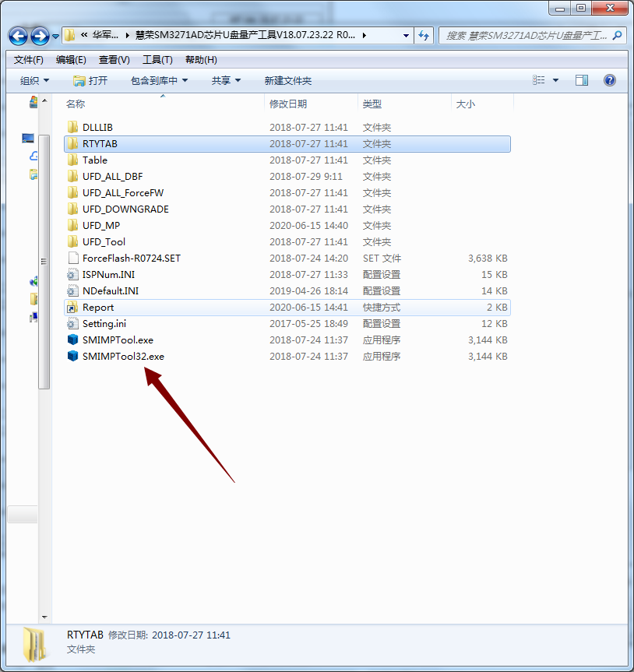Launch SMIMPTool.exe application
The image size is (634, 672).
pyautogui.click(x=117, y=340)
